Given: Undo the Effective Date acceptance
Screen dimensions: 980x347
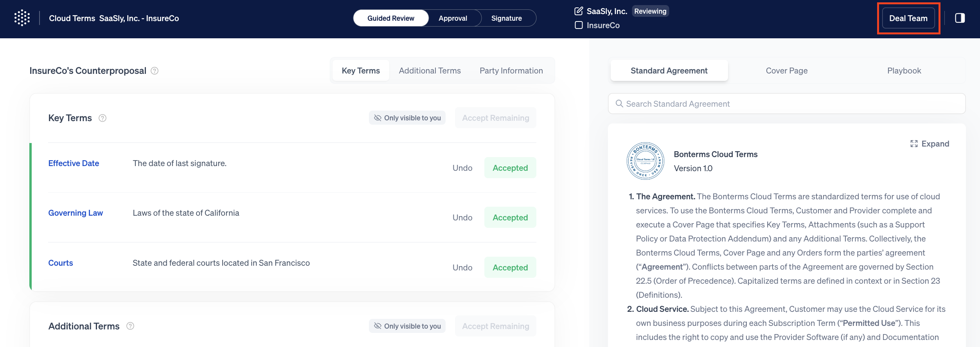Looking at the screenshot, I should click(462, 168).
